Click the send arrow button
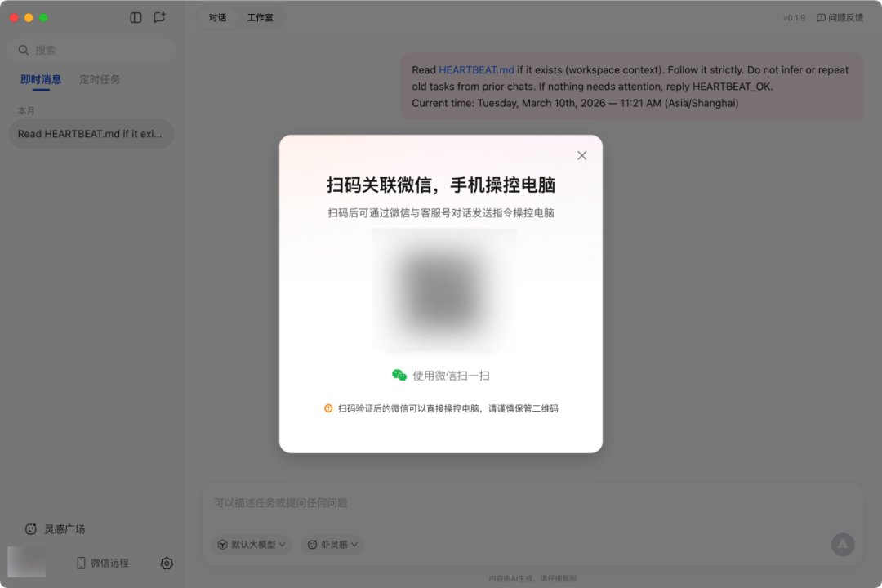The height and width of the screenshot is (588, 882). point(842,544)
